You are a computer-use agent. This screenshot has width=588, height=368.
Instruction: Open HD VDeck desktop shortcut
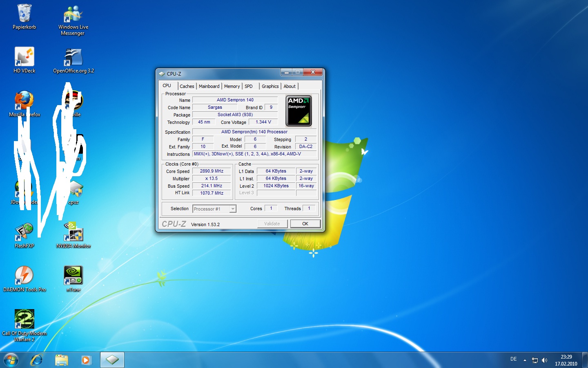pos(24,60)
